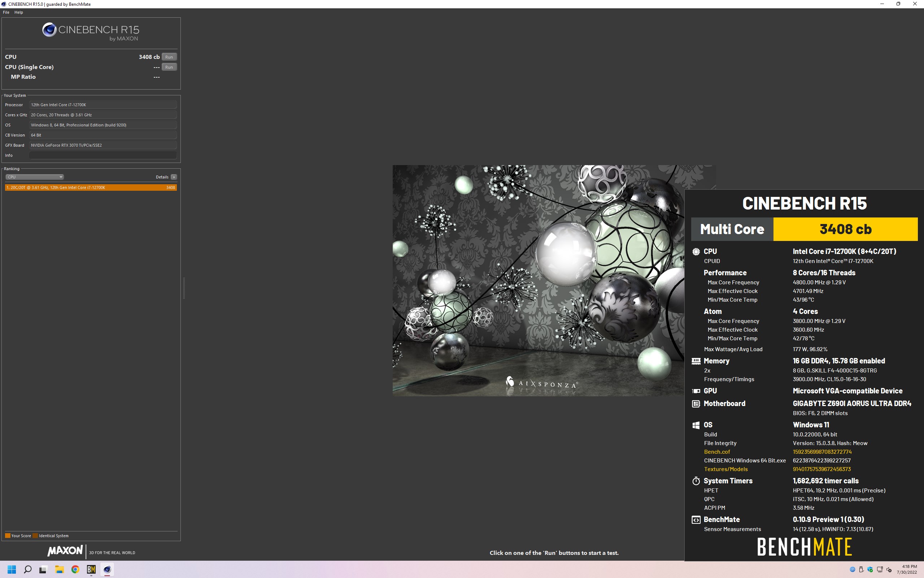Click the GPU card icon in BenchMate
This screenshot has height=578, width=924.
696,391
